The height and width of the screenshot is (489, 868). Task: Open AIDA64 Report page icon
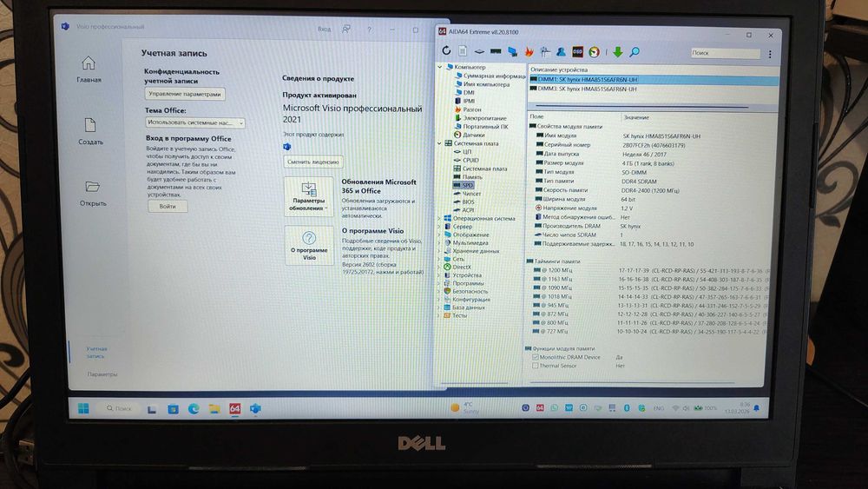[463, 51]
